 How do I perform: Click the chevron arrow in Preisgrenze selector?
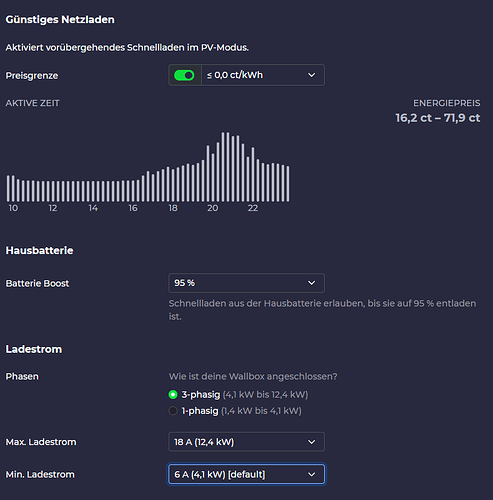tap(311, 75)
